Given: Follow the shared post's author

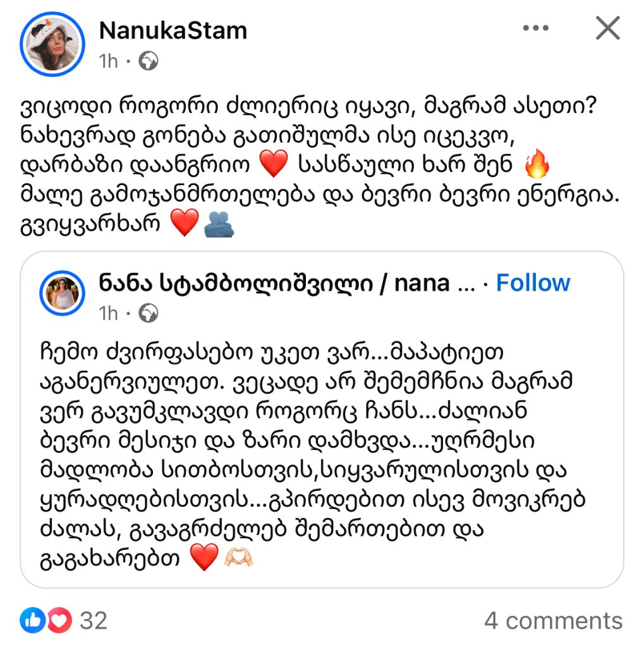Looking at the screenshot, I should point(533,282).
